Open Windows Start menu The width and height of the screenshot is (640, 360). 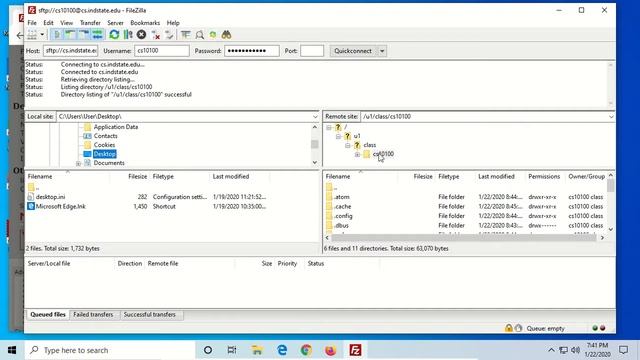12,350
